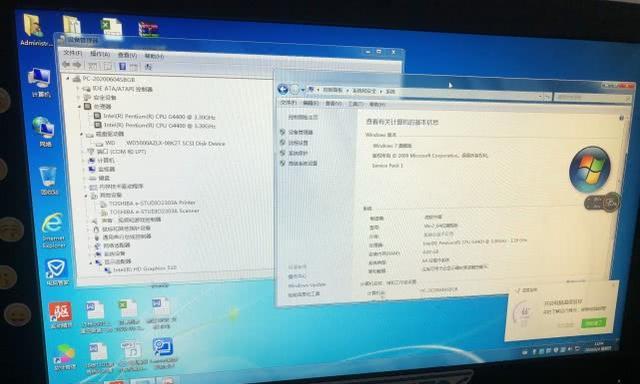Click the green button in popup notification
Screen dimensions: 640x384
click(x=593, y=323)
